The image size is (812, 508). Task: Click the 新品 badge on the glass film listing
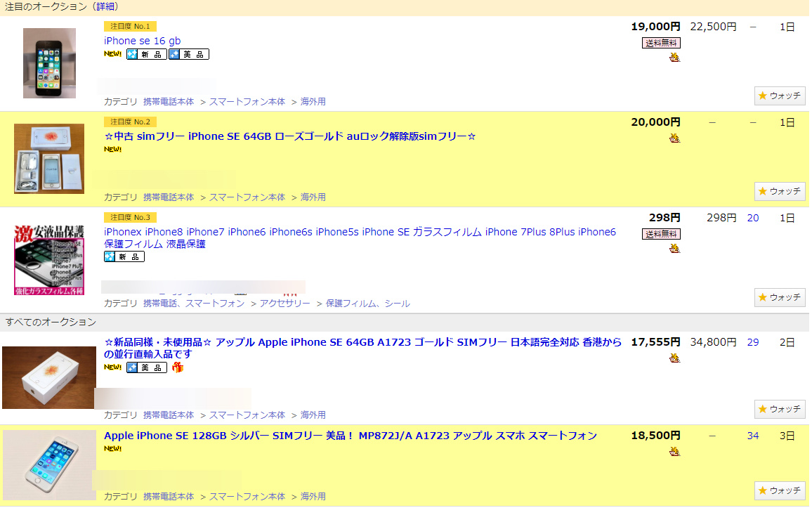(x=124, y=257)
